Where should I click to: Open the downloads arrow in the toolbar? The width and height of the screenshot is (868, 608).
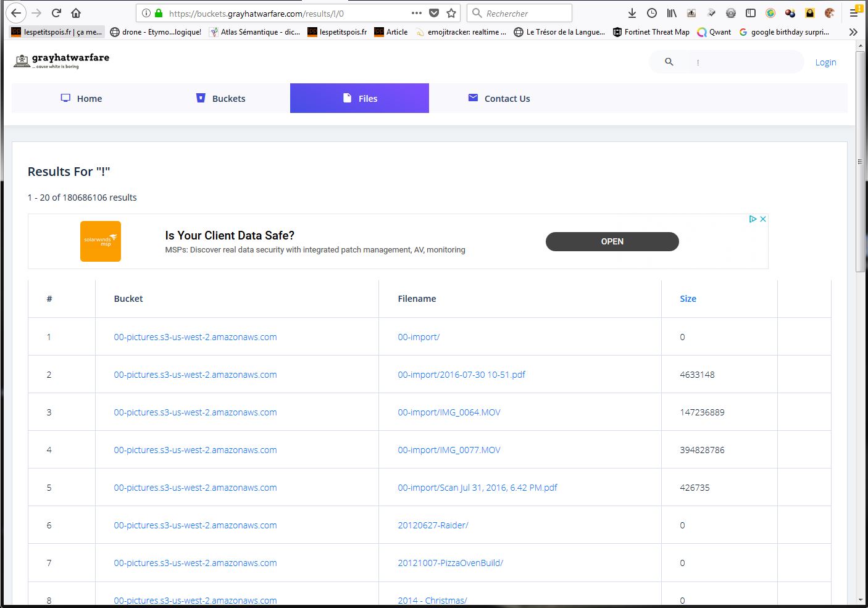[632, 13]
